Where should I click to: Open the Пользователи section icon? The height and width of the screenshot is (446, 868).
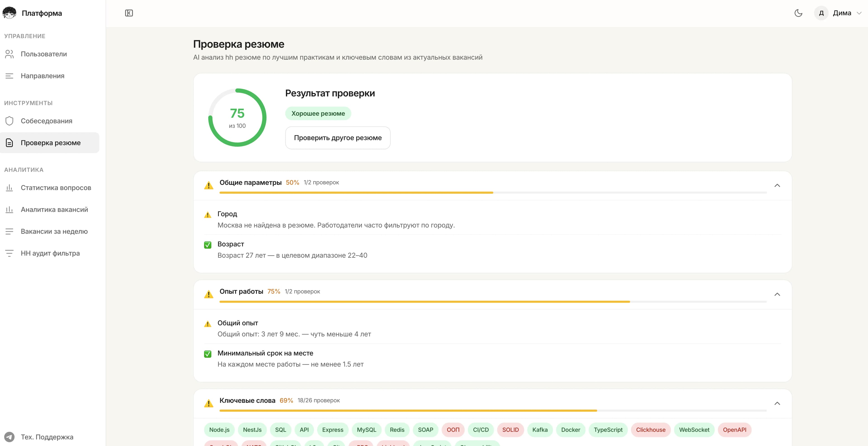(9, 54)
